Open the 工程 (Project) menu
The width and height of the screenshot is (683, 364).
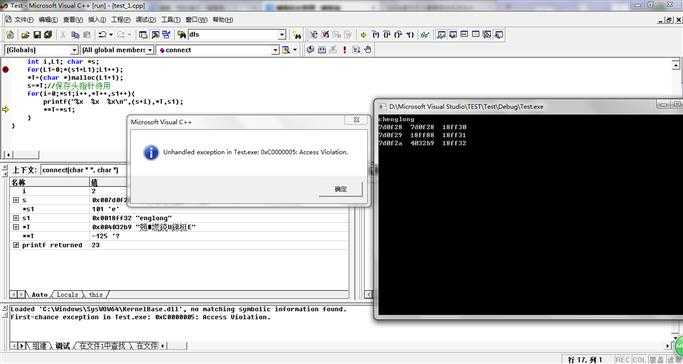121,20
